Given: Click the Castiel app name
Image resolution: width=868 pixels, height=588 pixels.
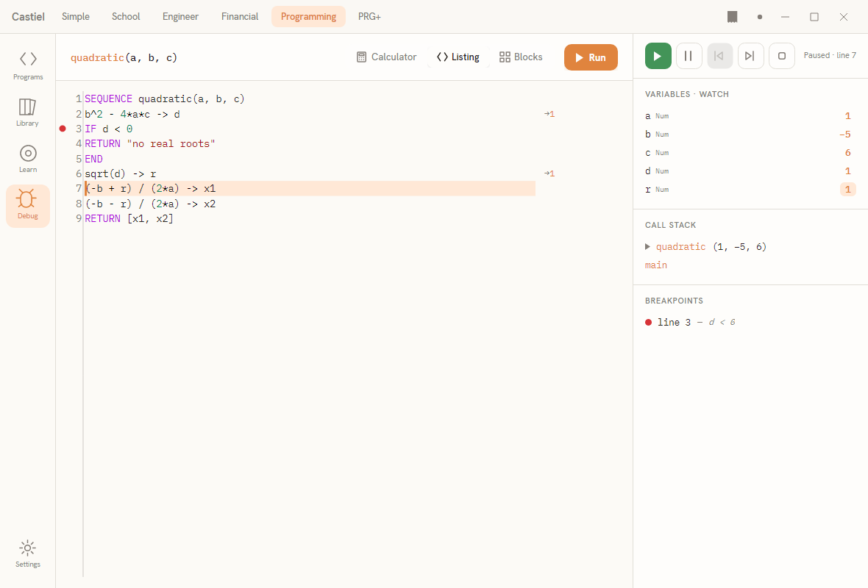Looking at the screenshot, I should tap(28, 17).
